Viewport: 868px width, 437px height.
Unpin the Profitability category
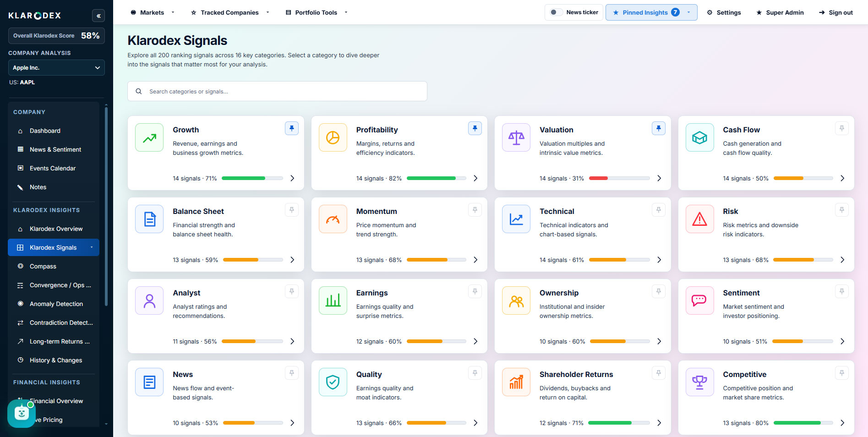pyautogui.click(x=475, y=128)
